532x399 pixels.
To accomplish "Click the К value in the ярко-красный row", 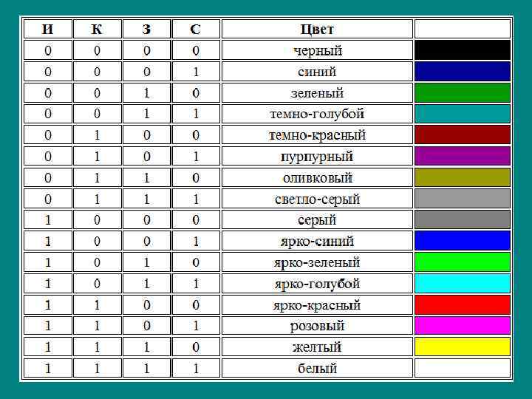I will coord(97,304).
